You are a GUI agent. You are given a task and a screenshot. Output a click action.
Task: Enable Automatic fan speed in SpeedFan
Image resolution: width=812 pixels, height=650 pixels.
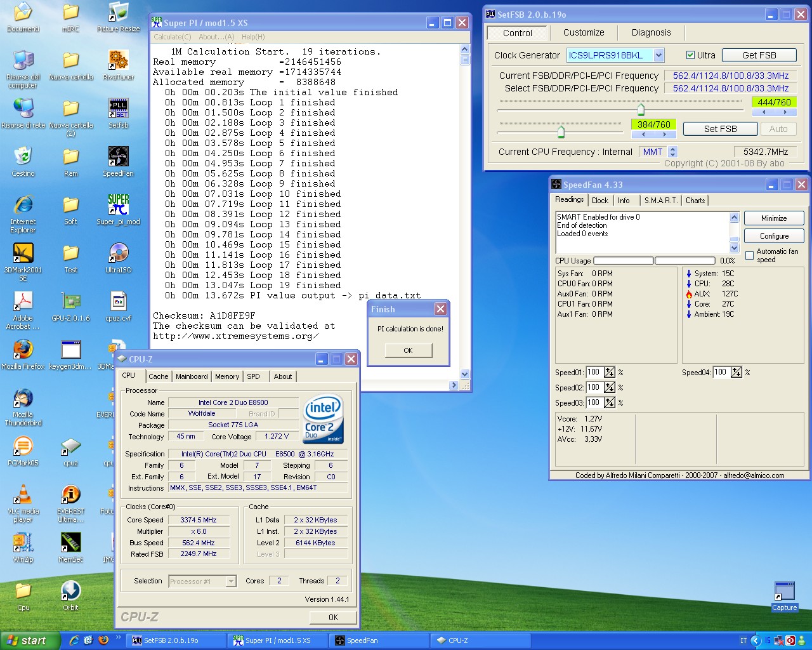click(750, 255)
